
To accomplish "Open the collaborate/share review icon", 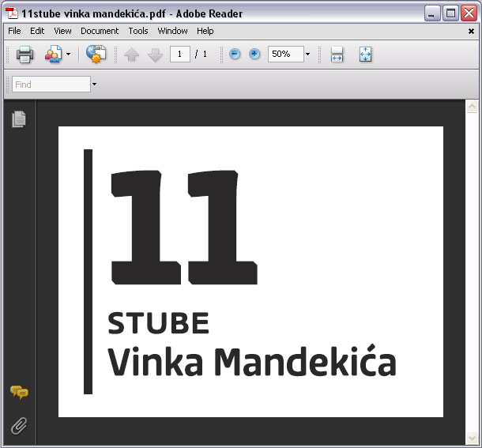I will coord(54,55).
